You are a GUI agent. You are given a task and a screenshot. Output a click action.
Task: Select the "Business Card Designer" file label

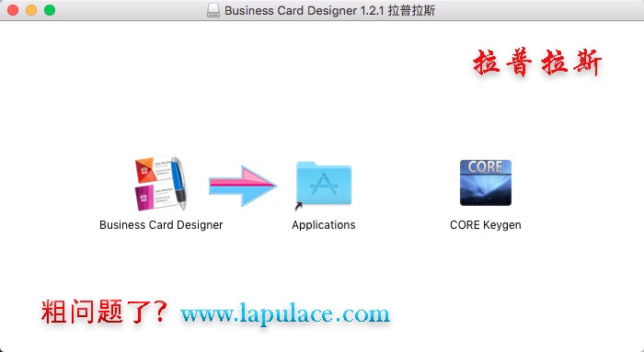point(161,225)
